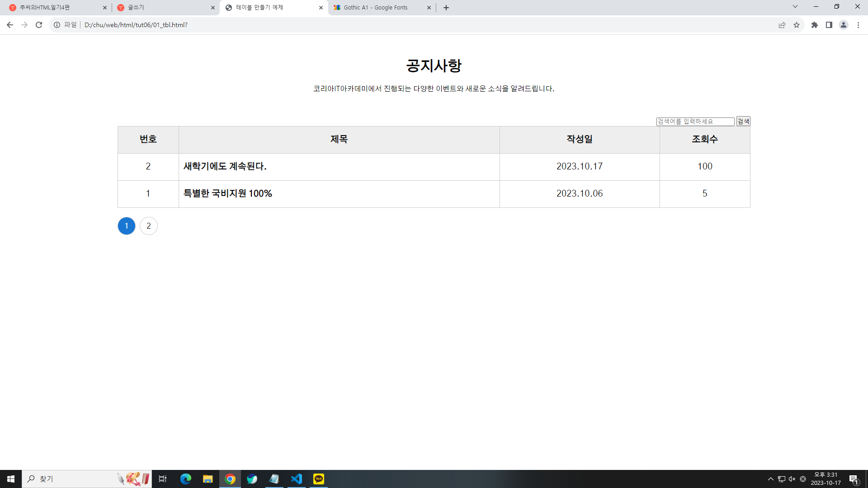The width and height of the screenshot is (868, 488).
Task: Focus the 검색어를 입력하세요 search field
Action: 695,122
